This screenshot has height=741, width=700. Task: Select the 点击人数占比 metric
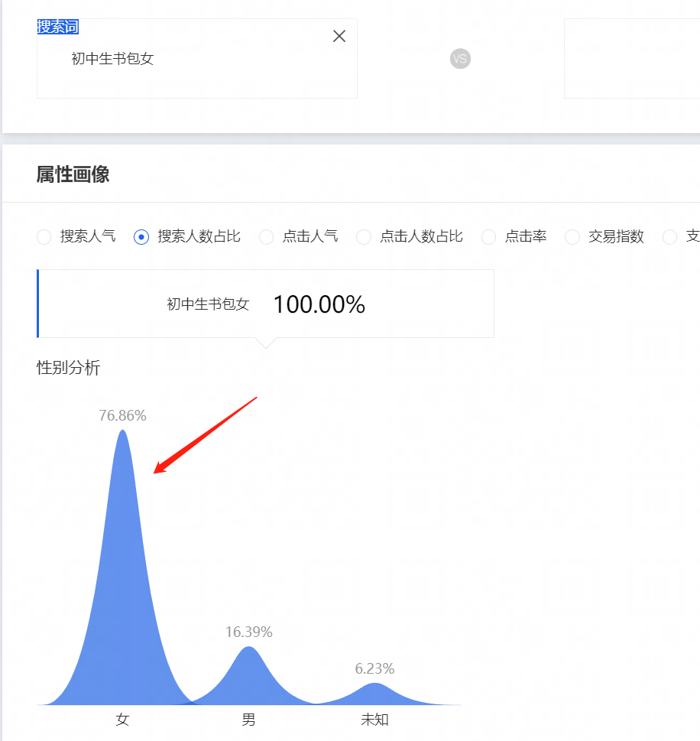pos(365,237)
